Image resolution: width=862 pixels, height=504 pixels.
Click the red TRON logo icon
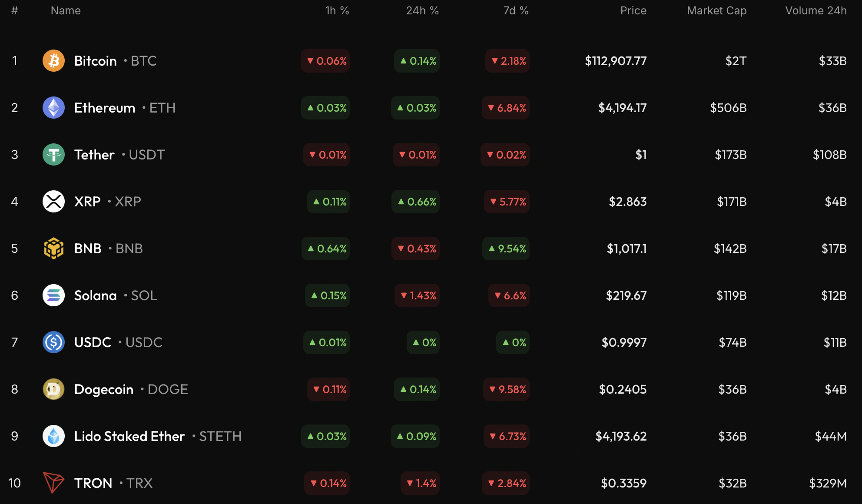pos(53,483)
